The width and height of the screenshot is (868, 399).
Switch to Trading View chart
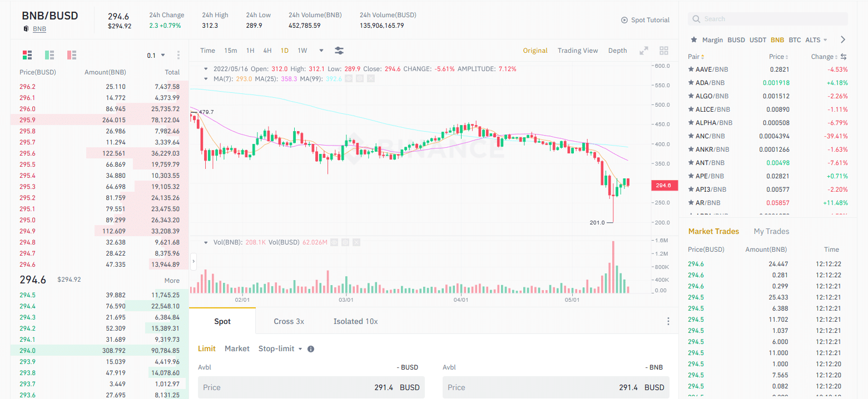578,51
